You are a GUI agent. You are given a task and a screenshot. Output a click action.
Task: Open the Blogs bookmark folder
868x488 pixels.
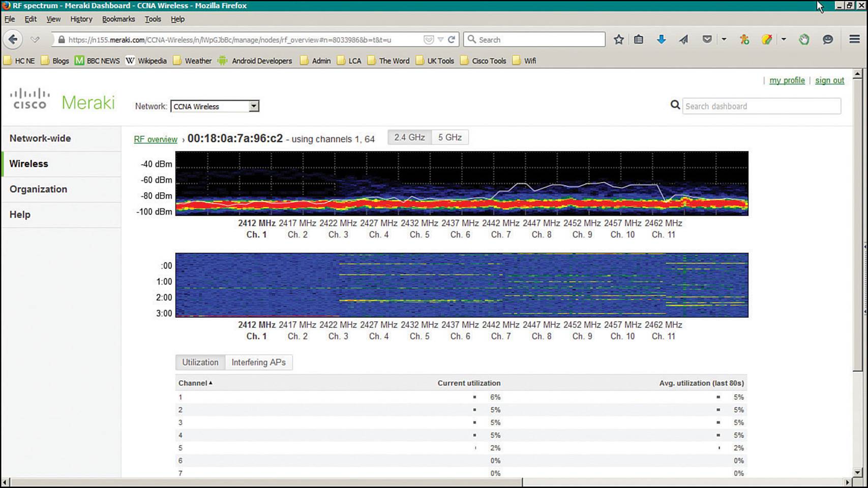(x=55, y=60)
